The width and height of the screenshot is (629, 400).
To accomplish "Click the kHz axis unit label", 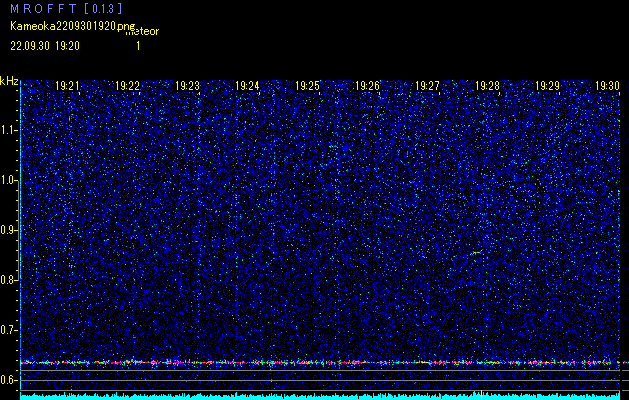I will pos(9,81).
